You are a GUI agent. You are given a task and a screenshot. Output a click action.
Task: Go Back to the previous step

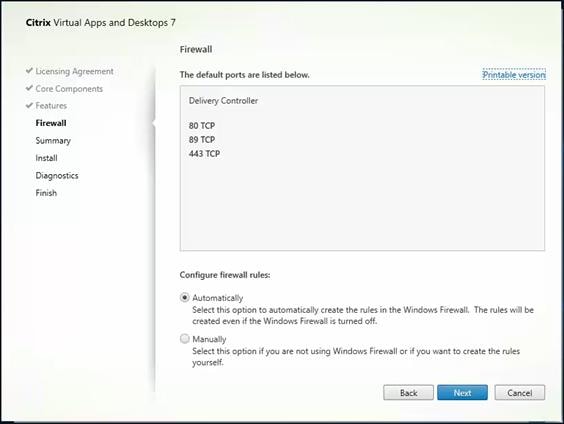(x=408, y=392)
